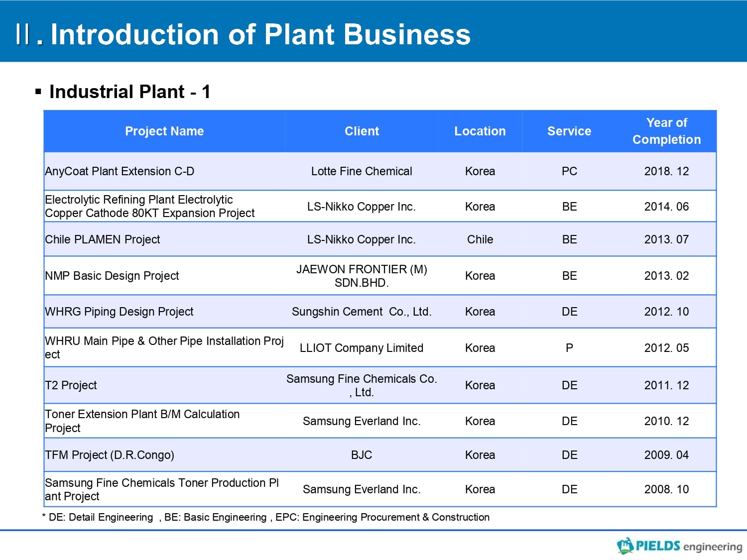Click the 'Year of Completion' column header

coord(666,131)
